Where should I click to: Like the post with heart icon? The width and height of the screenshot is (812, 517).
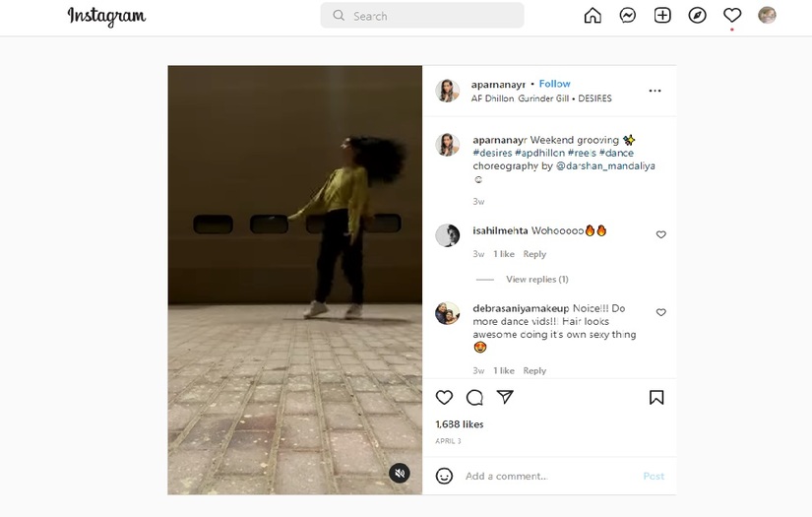[444, 397]
